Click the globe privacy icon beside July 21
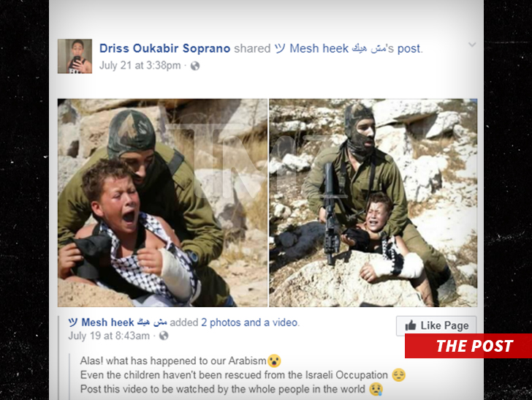Screen dimensions: 532x400 195,66
